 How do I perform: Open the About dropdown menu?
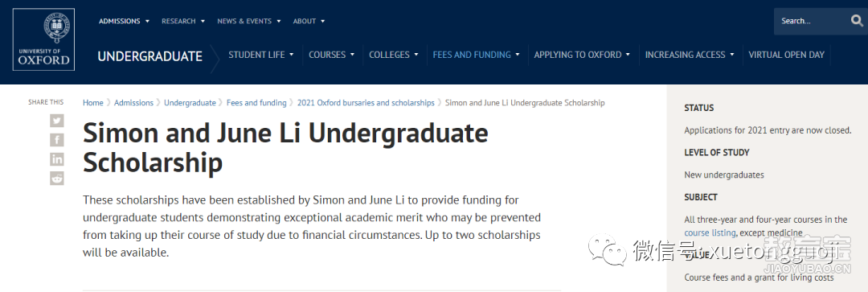(x=309, y=21)
